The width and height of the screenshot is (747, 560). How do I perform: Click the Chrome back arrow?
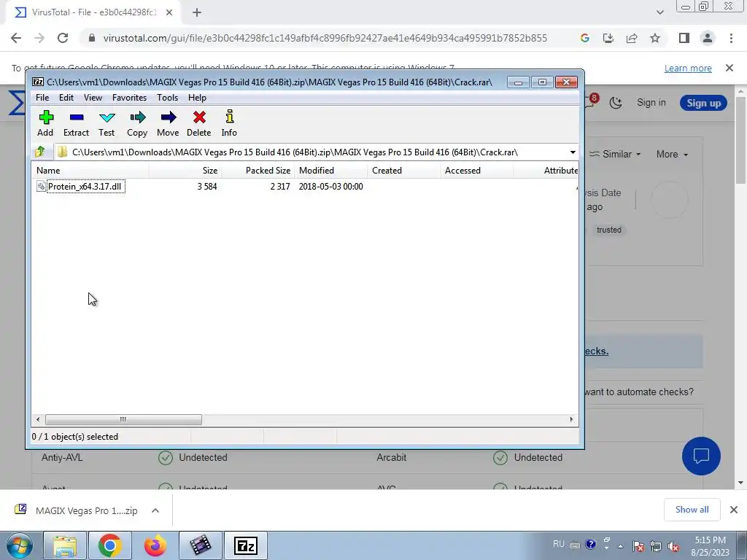(16, 38)
